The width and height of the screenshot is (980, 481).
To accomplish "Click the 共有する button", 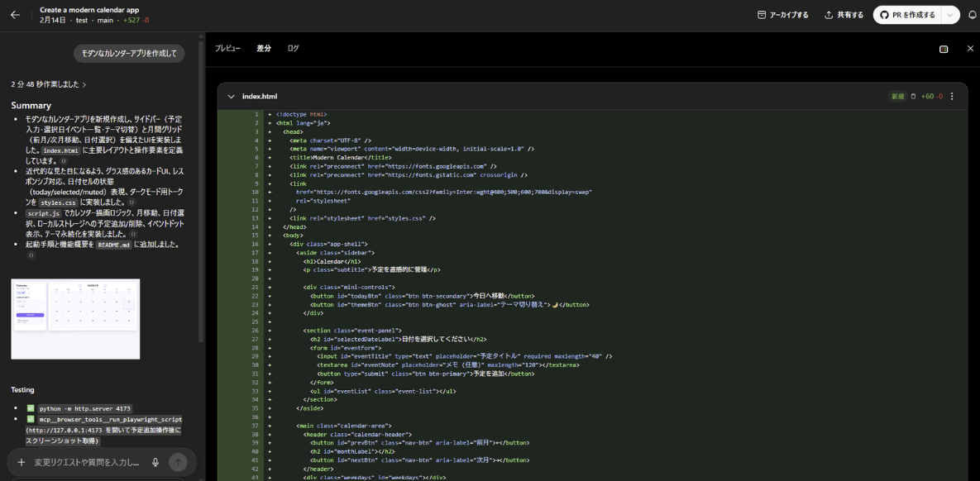I will tap(844, 15).
